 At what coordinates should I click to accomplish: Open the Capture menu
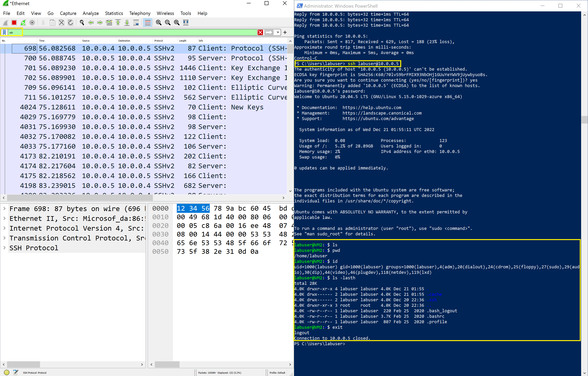tap(68, 14)
